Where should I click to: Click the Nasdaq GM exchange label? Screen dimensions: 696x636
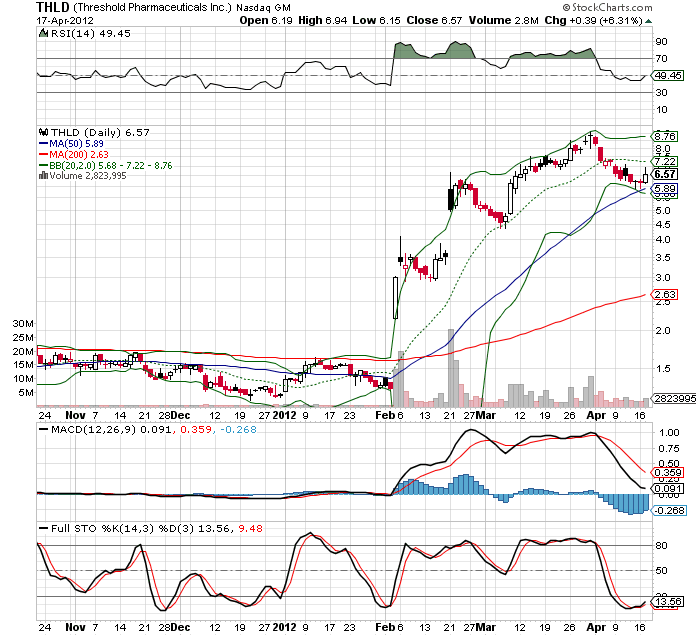(263, 8)
